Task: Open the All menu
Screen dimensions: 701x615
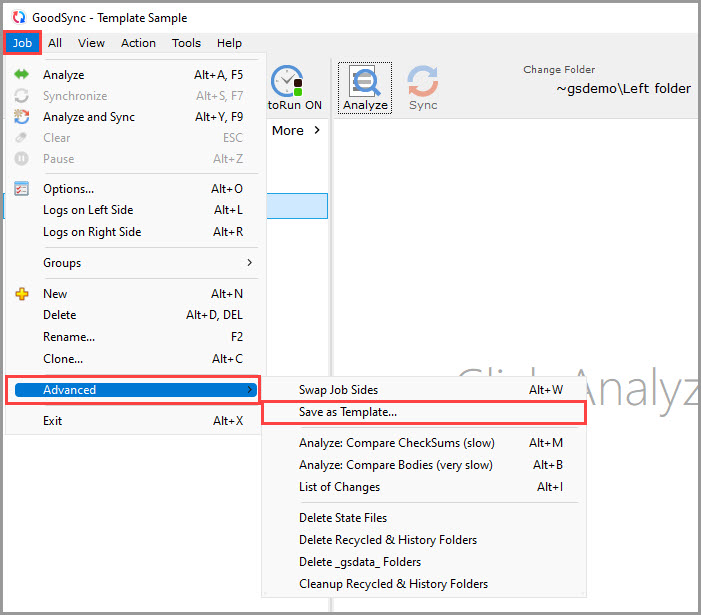Action: 55,43
